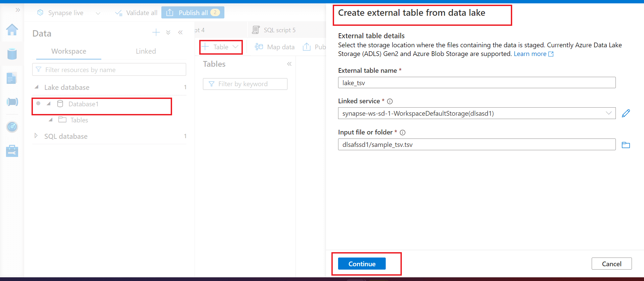The width and height of the screenshot is (644, 281).
Task: Expand the SQL database tree node
Action: tap(36, 136)
